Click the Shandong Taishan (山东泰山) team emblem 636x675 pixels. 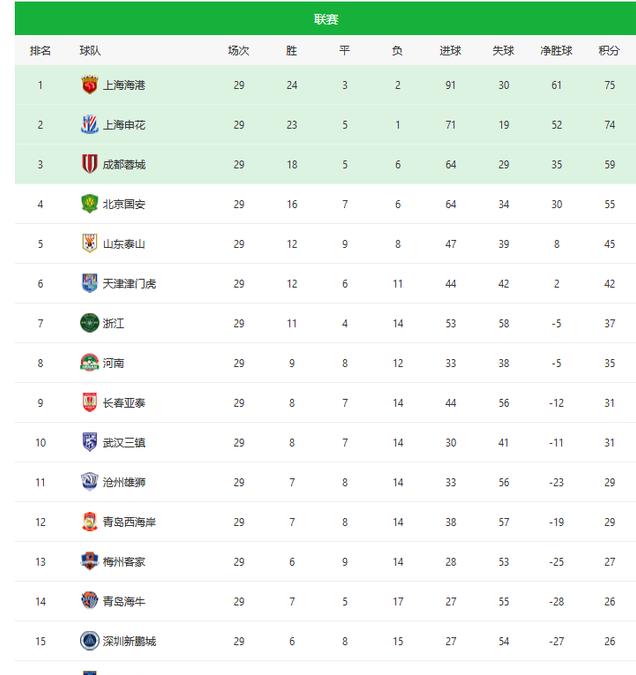pyautogui.click(x=90, y=243)
